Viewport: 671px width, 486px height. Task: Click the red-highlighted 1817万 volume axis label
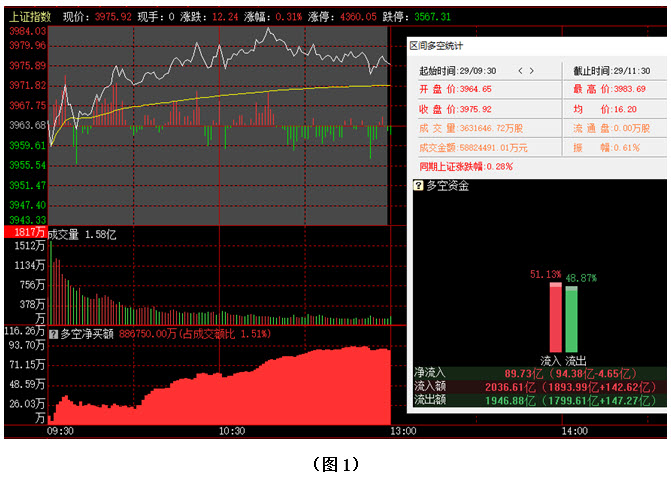pos(26,233)
